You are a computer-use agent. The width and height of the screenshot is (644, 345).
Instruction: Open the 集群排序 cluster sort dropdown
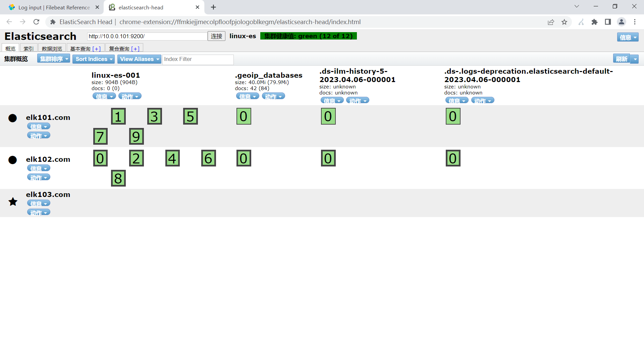54,59
